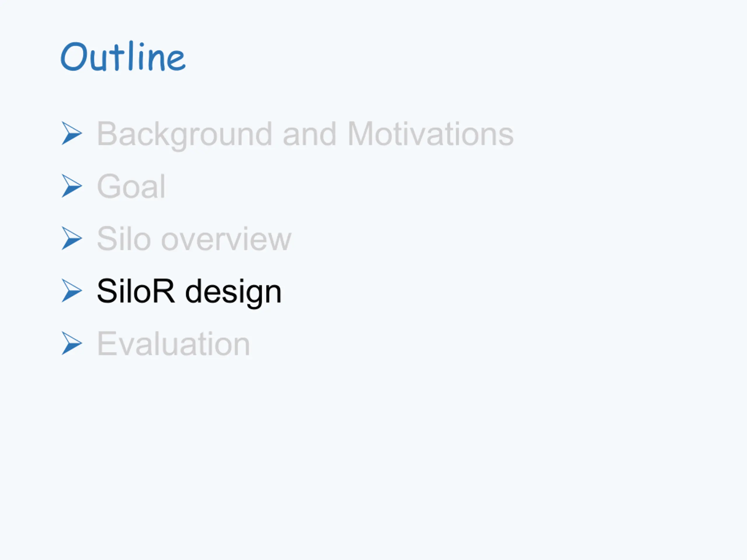This screenshot has width=747, height=560.
Task: Select the arrow bullet next to Evaluation
Action: coord(71,343)
